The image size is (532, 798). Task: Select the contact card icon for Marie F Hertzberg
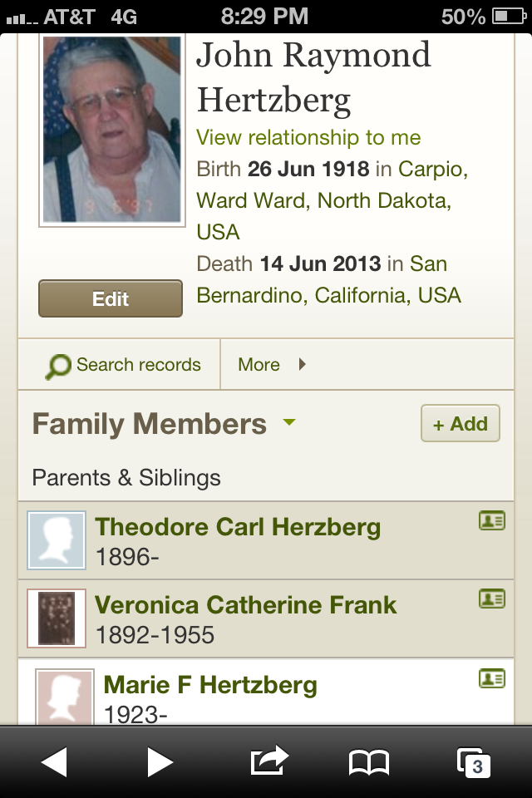[491, 678]
